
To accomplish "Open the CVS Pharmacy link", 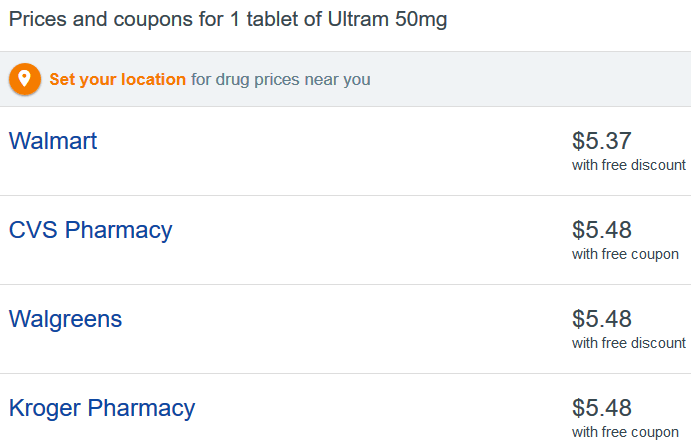I will [x=90, y=230].
